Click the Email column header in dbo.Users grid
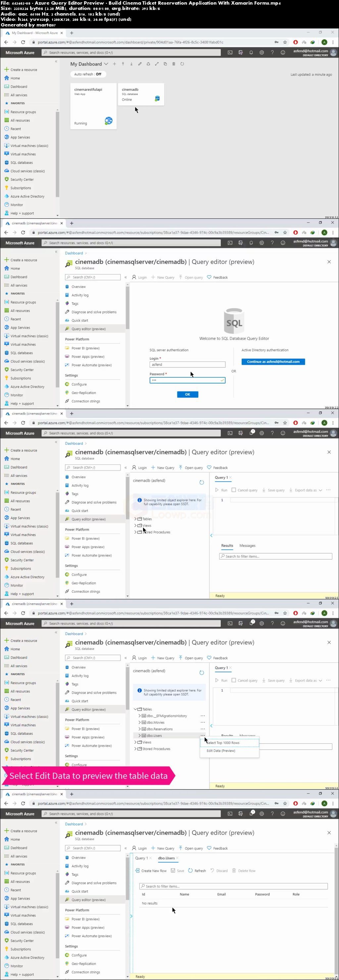The width and height of the screenshot is (339, 980). click(221, 894)
